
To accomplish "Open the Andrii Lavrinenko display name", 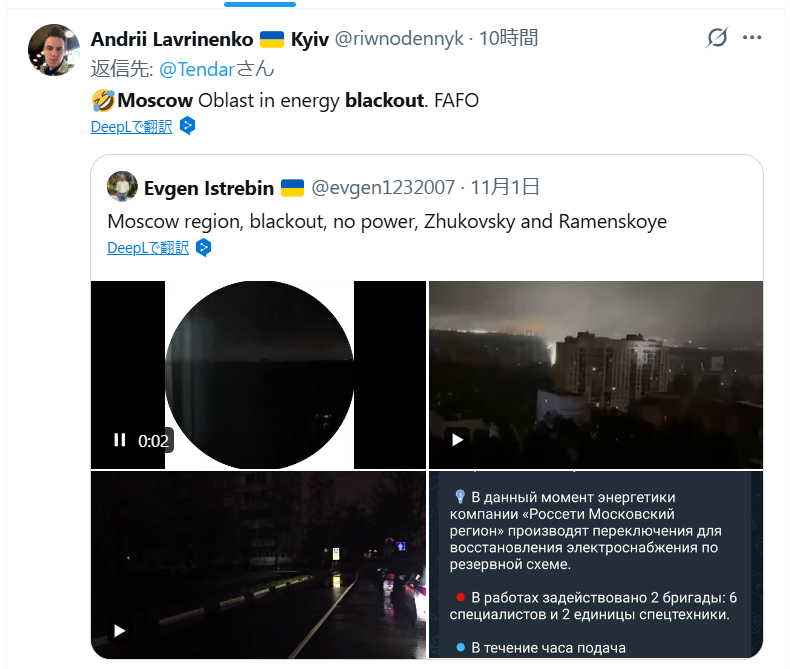I will (171, 39).
